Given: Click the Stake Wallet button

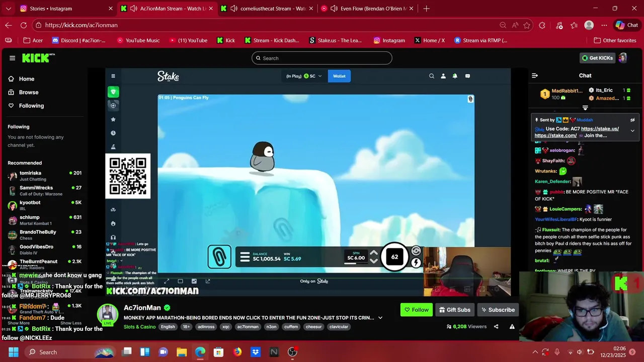Looking at the screenshot, I should click(x=339, y=76).
